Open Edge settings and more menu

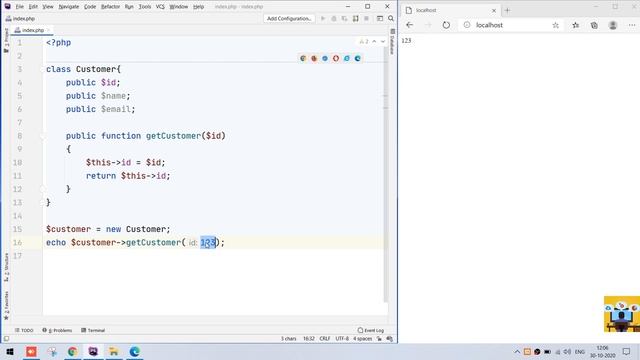631,25
